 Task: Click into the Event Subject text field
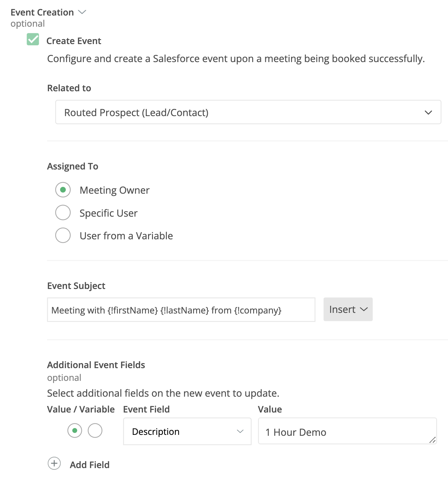[x=181, y=310]
